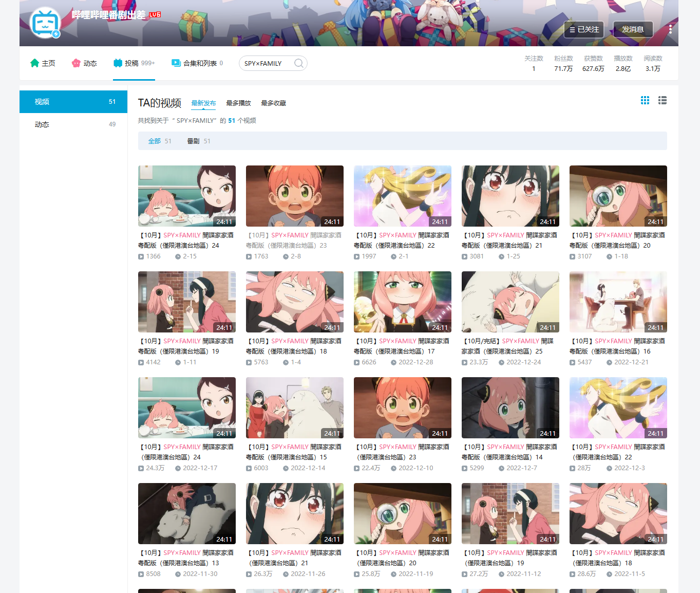Filter by 番剧 51 category
Screen dimensions: 700x593
coord(199,141)
